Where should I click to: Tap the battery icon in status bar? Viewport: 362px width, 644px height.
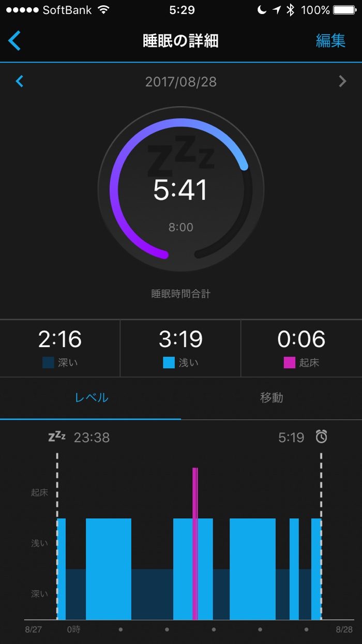click(x=344, y=10)
